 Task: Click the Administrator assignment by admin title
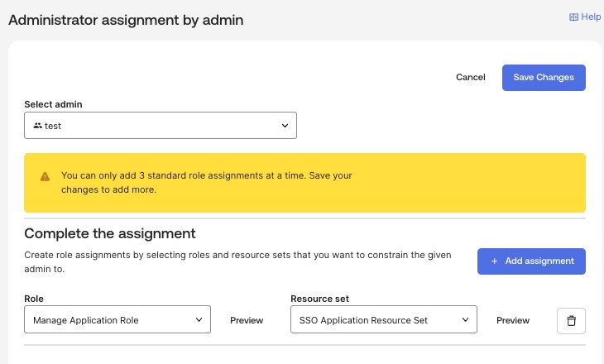(x=126, y=19)
